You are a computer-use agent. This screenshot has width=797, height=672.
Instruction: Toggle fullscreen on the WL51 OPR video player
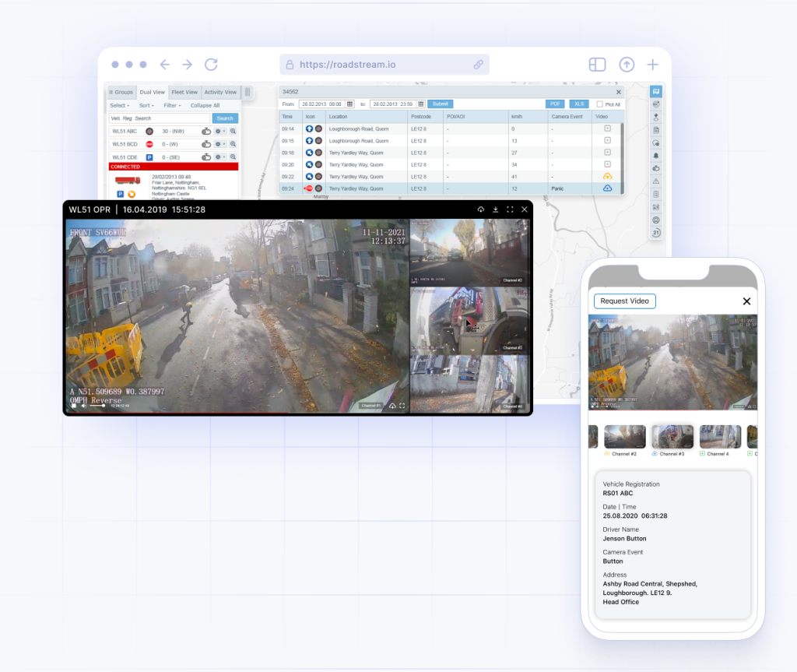click(509, 209)
